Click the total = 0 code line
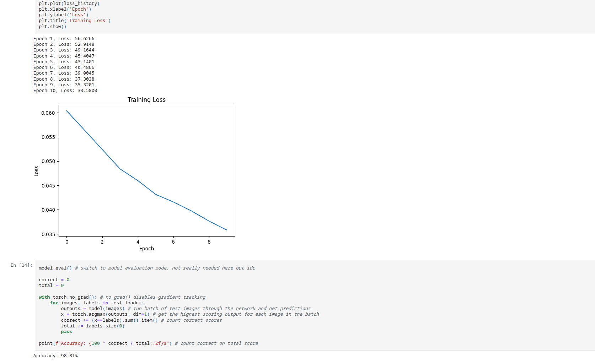 pos(51,286)
